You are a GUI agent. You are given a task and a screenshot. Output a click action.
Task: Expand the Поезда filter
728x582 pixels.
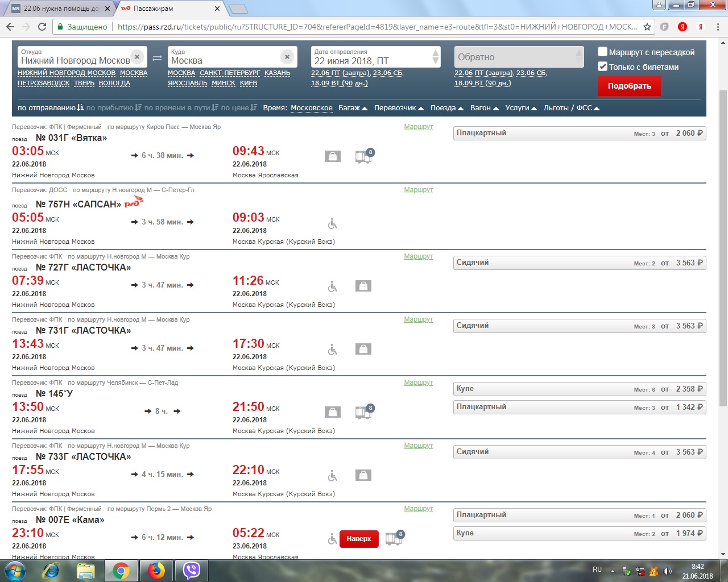tap(447, 108)
